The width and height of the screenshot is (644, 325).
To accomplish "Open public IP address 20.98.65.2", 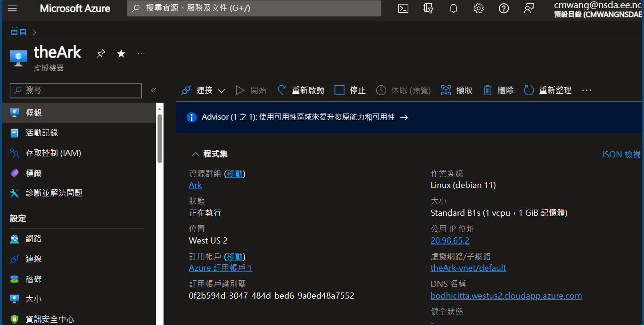I will (450, 241).
